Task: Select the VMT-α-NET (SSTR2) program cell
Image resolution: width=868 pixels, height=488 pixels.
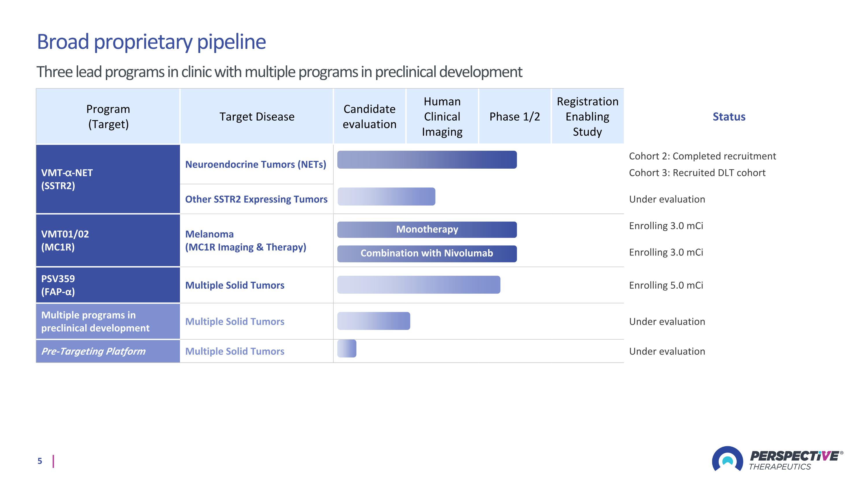Action: pyautogui.click(x=108, y=179)
